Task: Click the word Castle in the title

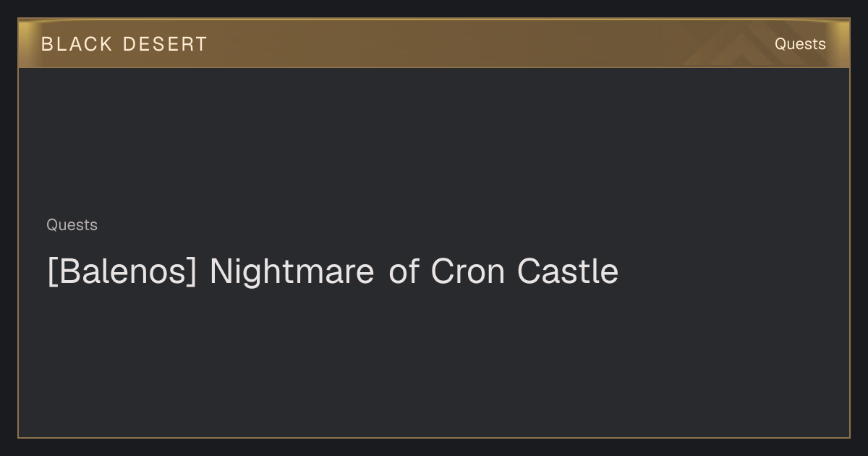Action: 568,272
